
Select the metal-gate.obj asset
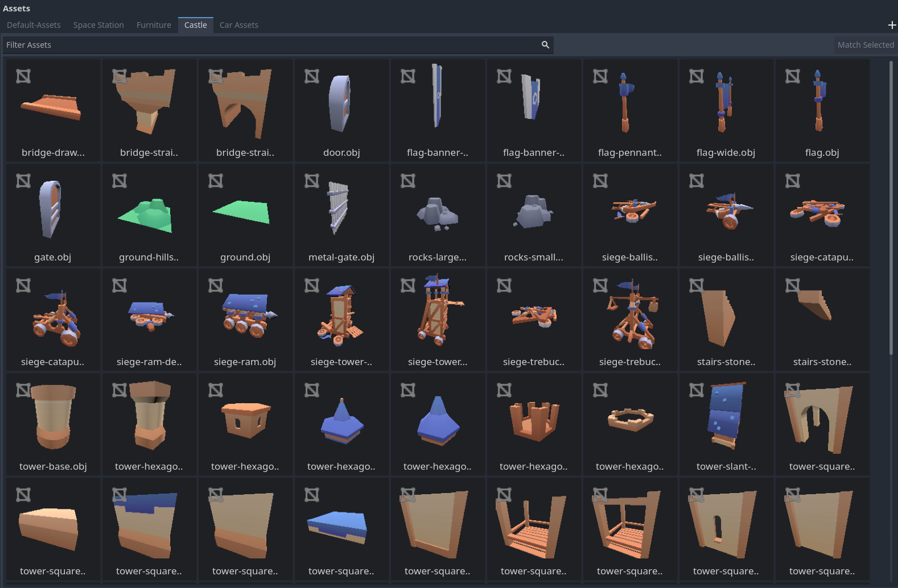341,215
